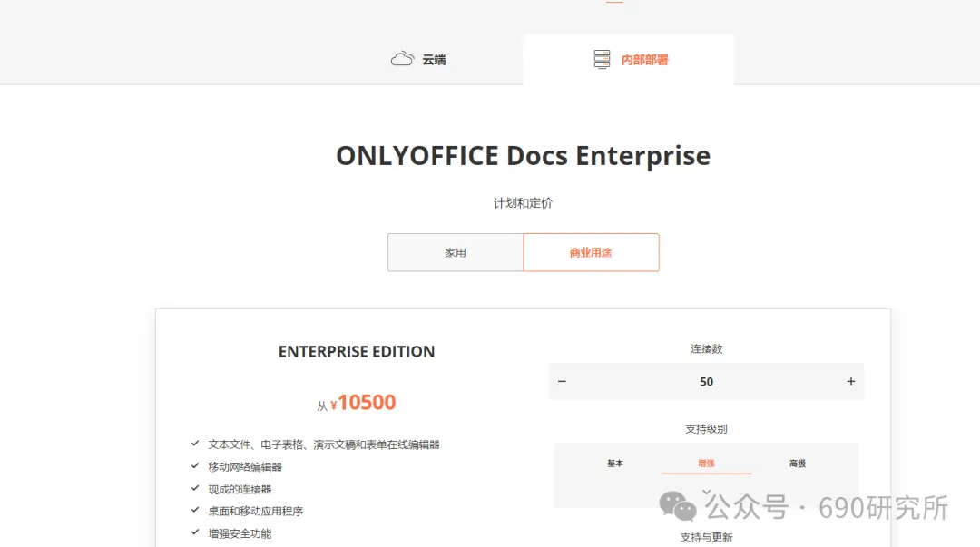Click checkmark beside 文本文件、电子表格 feature
The height and width of the screenshot is (547, 980).
click(x=195, y=444)
